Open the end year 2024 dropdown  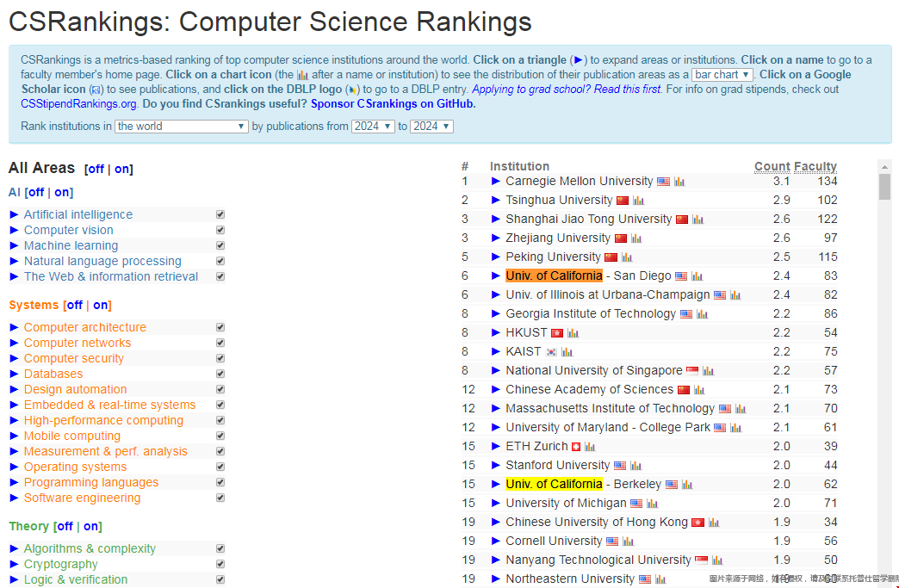(x=431, y=126)
